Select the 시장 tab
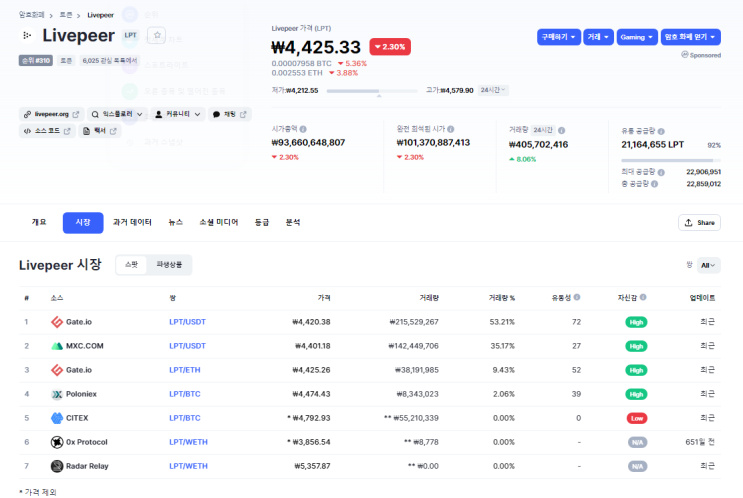 [x=83, y=223]
